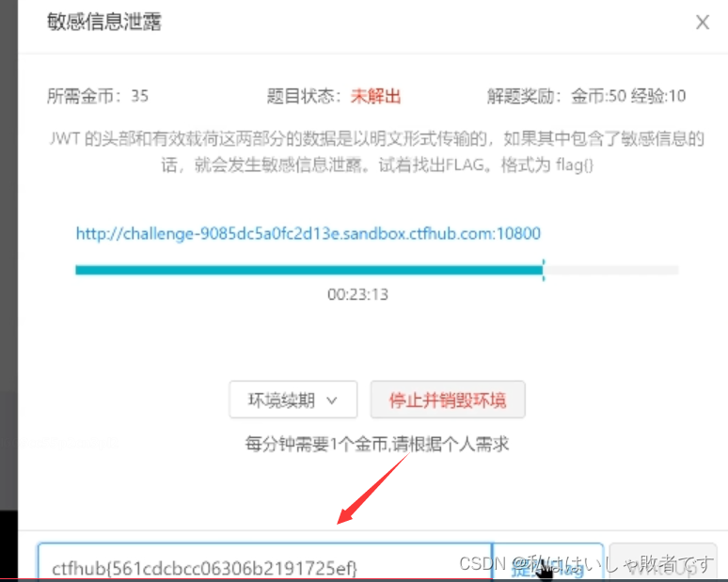This screenshot has height=582, width=728.
Task: Click the red annotation arrow
Action: click(x=372, y=489)
